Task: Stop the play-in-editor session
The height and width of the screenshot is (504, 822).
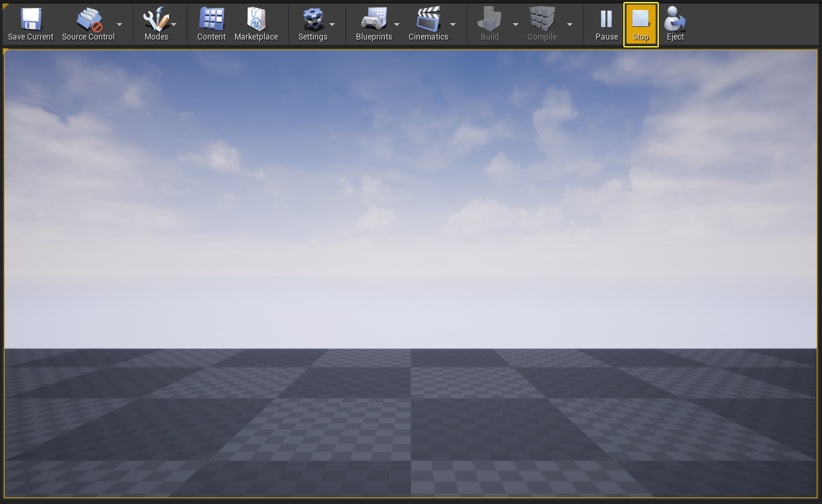Action: 640,20
